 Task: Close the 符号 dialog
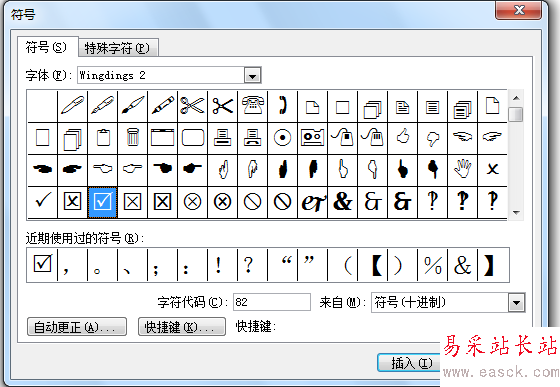click(x=519, y=10)
